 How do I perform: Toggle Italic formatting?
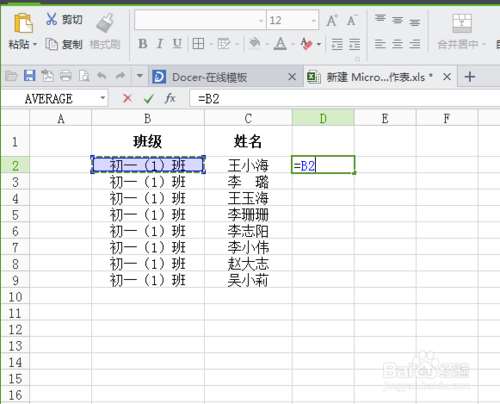pos(160,44)
